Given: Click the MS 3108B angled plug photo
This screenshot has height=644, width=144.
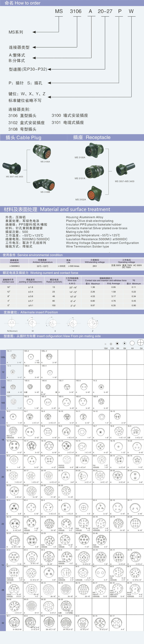Looking at the screenshot, I should click(x=43, y=184).
